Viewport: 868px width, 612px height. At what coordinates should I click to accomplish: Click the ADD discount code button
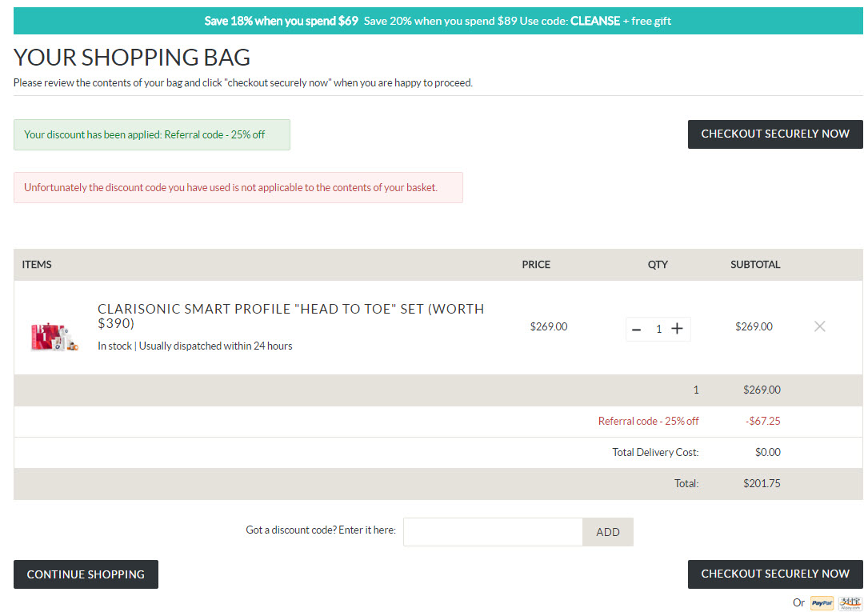click(x=608, y=532)
